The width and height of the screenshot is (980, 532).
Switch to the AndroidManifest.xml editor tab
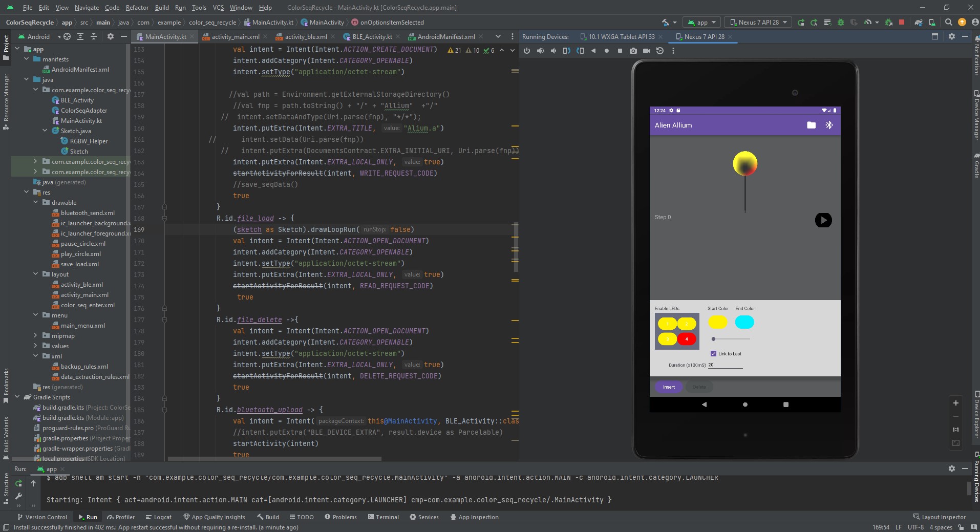[x=445, y=37]
